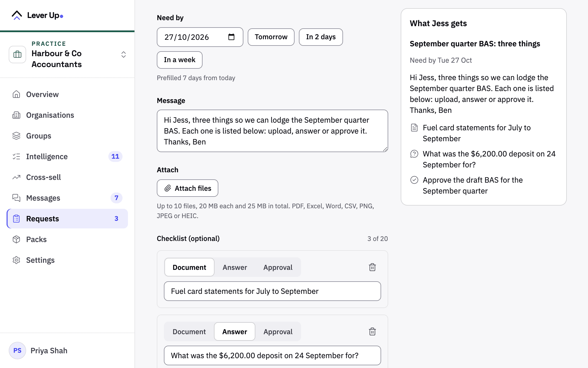Click the Messages chat bubbles icon

point(16,198)
